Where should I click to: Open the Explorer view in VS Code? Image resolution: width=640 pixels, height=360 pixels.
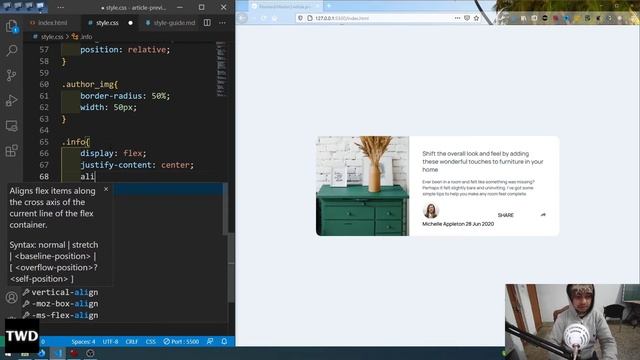12,26
